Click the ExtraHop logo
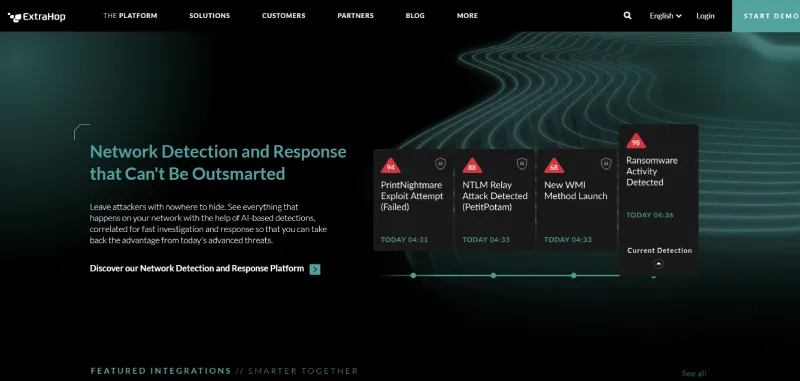The width and height of the screenshot is (800, 381). [x=36, y=17]
